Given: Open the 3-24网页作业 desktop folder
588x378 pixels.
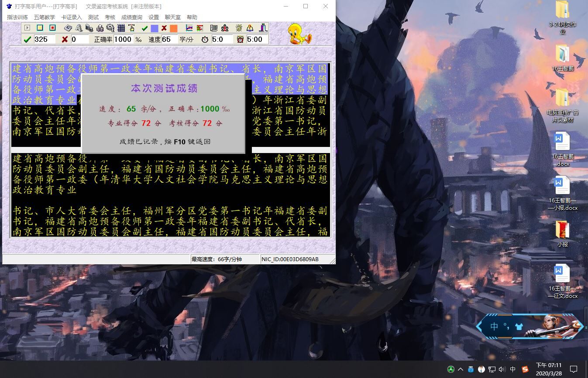Looking at the screenshot, I should pyautogui.click(x=563, y=18).
